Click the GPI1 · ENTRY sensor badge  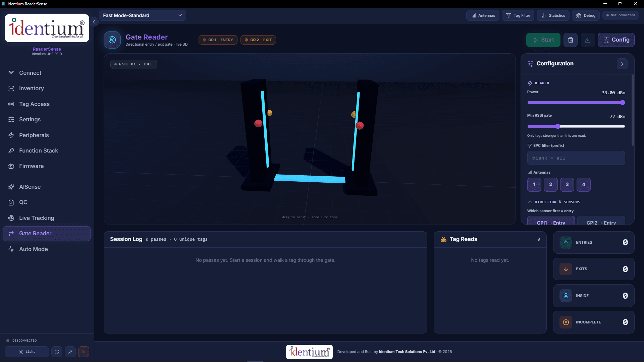coord(218,40)
